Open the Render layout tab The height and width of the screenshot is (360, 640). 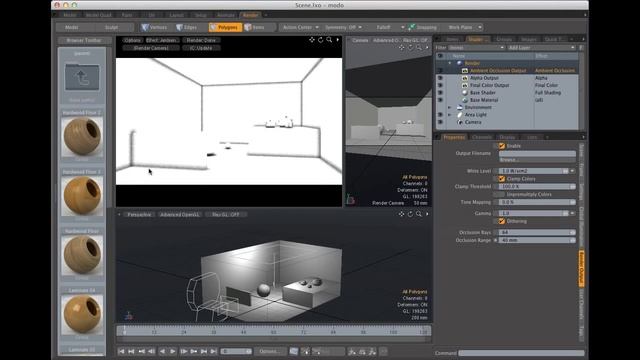[250, 15]
